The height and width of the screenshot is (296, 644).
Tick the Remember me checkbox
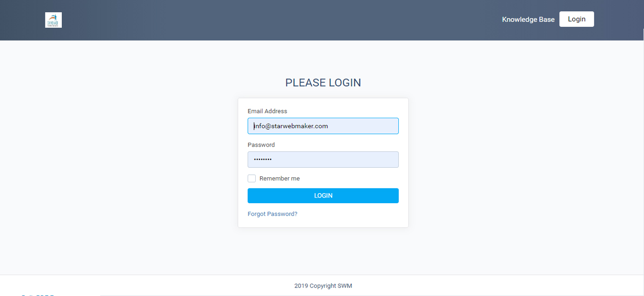pos(251,179)
